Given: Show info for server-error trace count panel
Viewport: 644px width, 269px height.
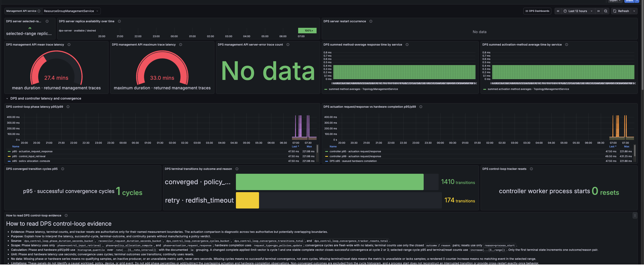Looking at the screenshot, I should point(288,45).
